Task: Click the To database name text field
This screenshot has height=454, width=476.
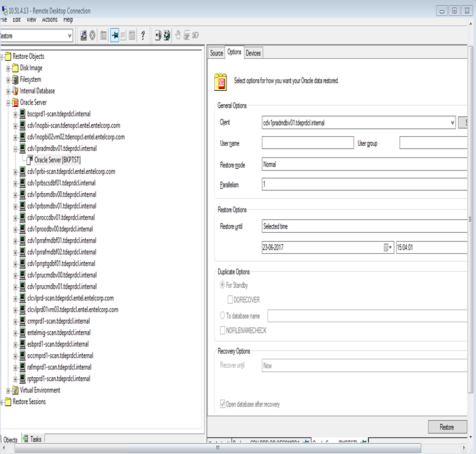Action: coord(367,316)
